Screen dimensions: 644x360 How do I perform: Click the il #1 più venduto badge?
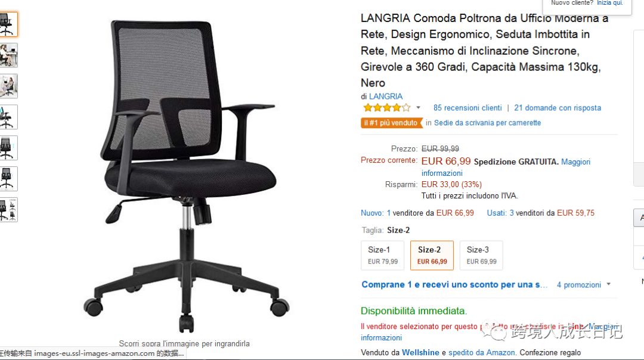[391, 123]
